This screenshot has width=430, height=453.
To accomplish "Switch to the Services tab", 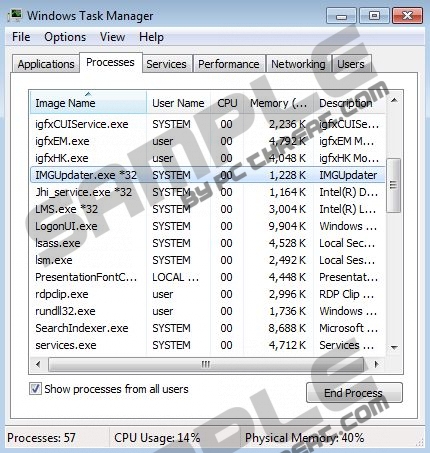I will [x=166, y=64].
